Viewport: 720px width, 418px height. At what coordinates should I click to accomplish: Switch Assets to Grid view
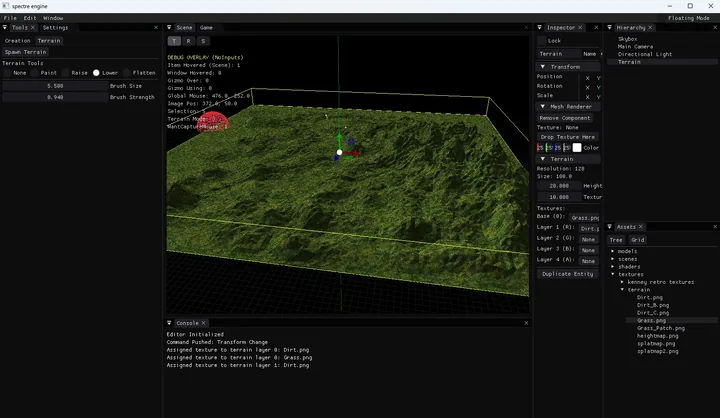point(637,240)
